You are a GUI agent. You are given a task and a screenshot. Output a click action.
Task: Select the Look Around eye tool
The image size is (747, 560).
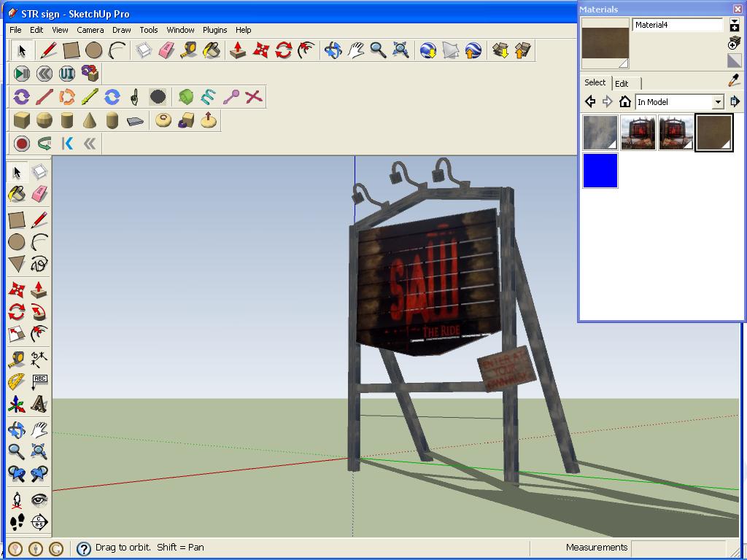39,500
